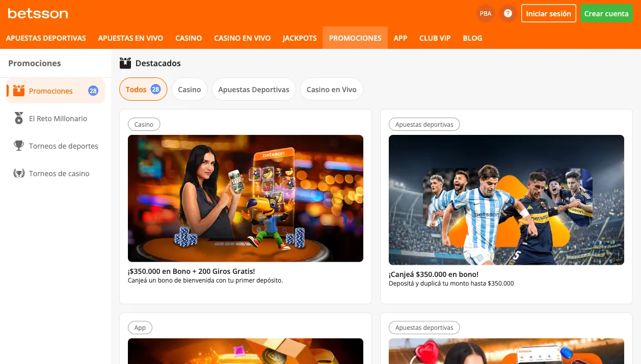
Task: Click the App tag on lower-left card
Action: [140, 327]
